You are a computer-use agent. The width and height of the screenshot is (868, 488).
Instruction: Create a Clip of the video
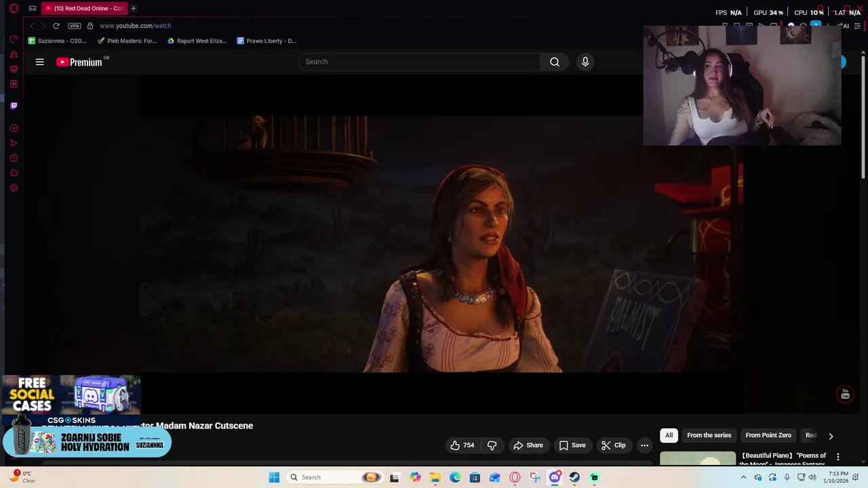point(614,445)
